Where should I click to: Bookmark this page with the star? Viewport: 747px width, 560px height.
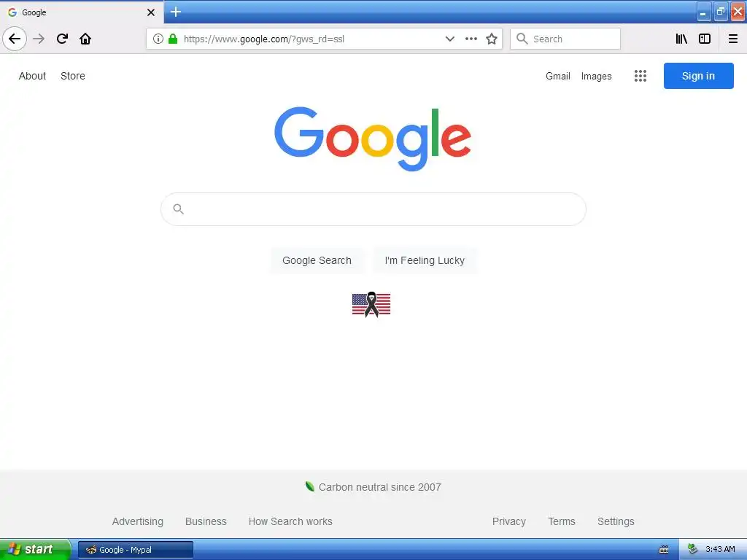pos(492,39)
